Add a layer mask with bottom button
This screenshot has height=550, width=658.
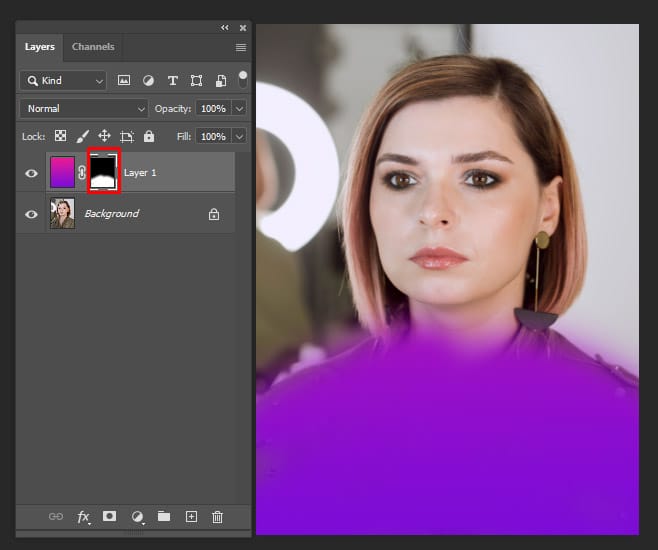pos(110,516)
